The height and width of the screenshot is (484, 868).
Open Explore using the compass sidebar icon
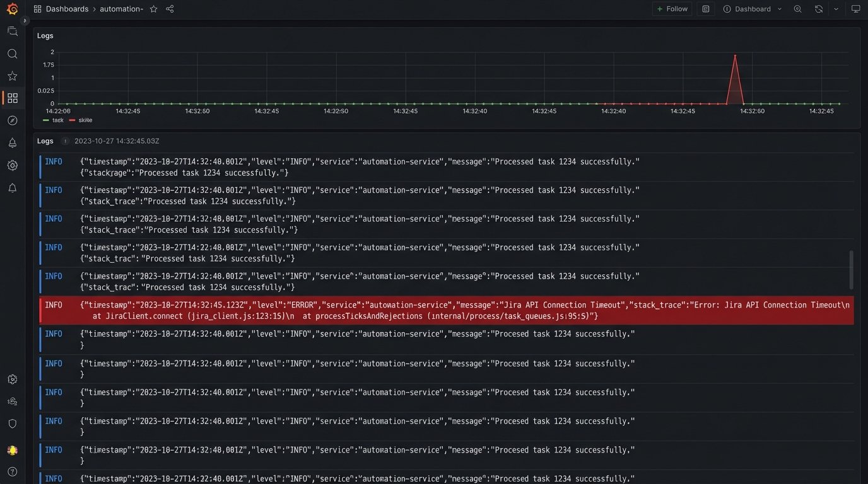[13, 120]
